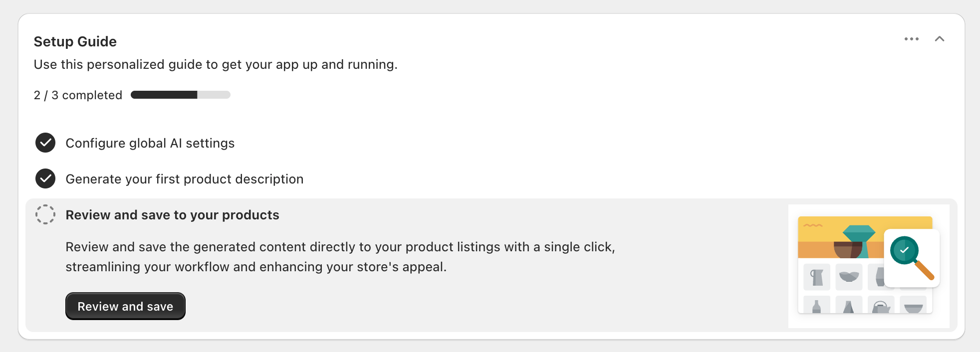Click the setup progress bar
This screenshot has height=352, width=980.
tap(180, 95)
